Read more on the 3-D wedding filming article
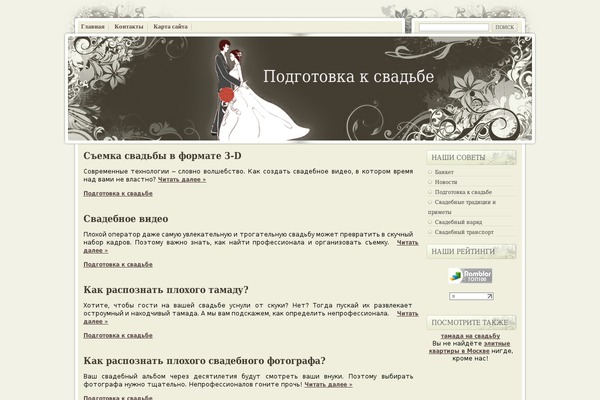This screenshot has height=400, width=600. pos(182,179)
